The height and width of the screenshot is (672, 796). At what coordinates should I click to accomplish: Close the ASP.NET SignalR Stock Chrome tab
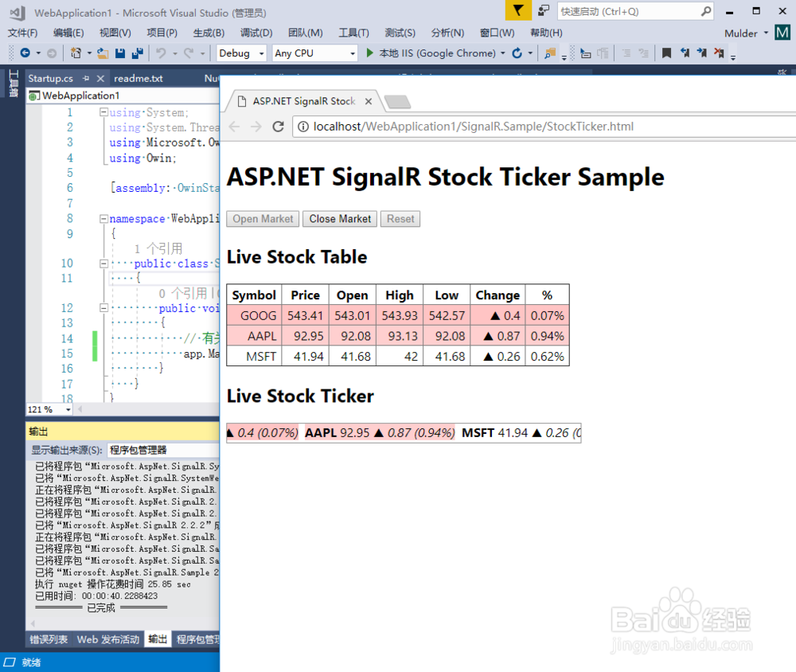[x=369, y=101]
